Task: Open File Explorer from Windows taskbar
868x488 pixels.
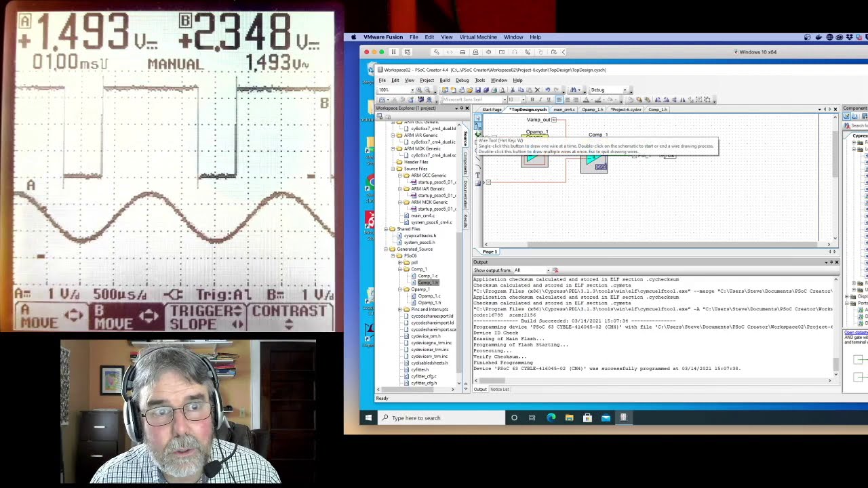Action: click(569, 418)
